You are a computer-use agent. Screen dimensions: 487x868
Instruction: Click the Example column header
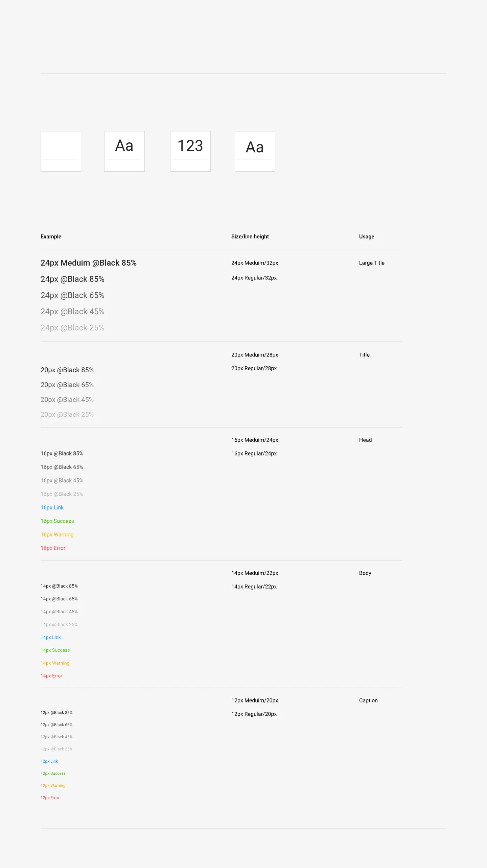[x=51, y=237]
